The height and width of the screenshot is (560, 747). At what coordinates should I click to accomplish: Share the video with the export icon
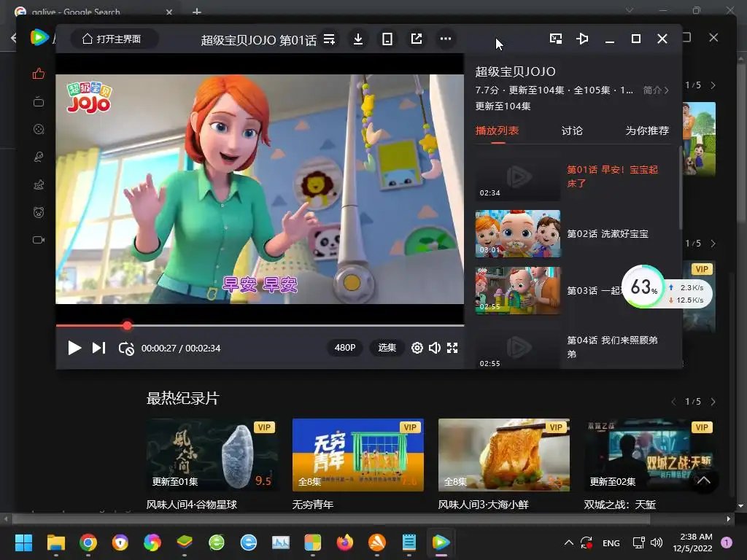click(x=417, y=39)
